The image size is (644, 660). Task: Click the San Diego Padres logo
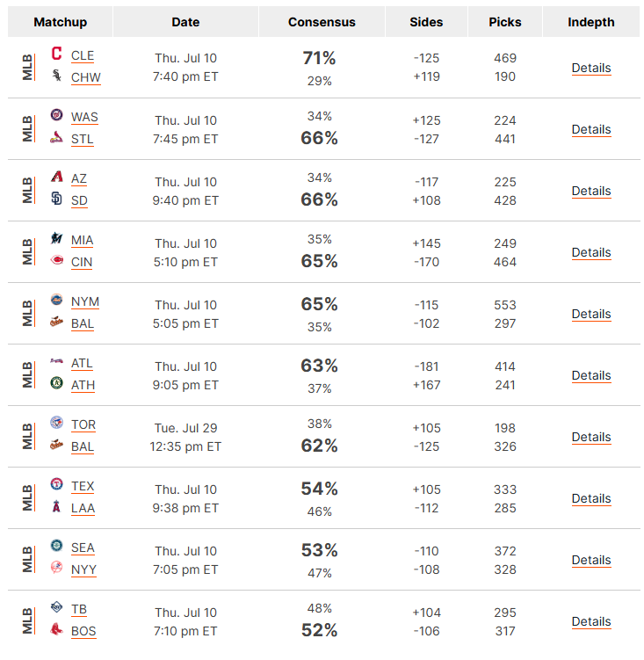tap(56, 199)
